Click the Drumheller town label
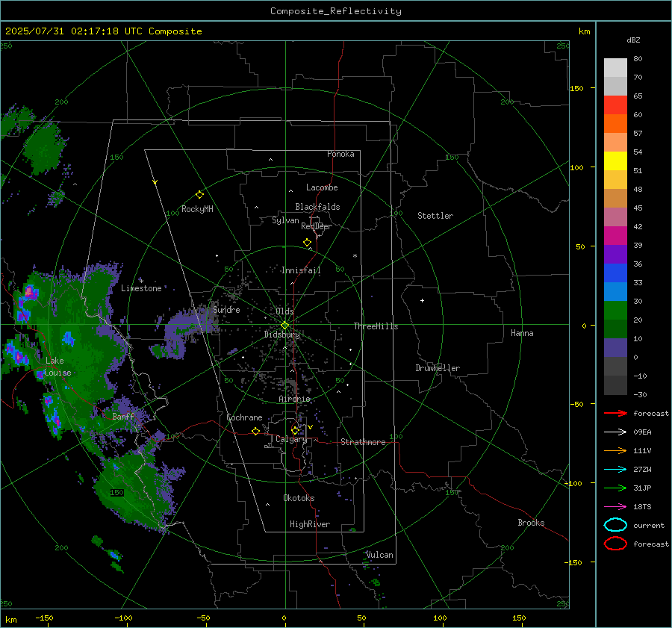This screenshot has width=672, height=628. point(438,368)
